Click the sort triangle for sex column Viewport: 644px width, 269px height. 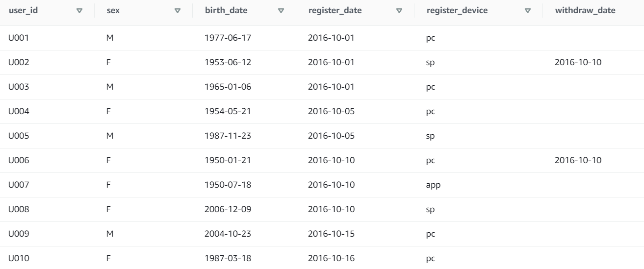178,11
